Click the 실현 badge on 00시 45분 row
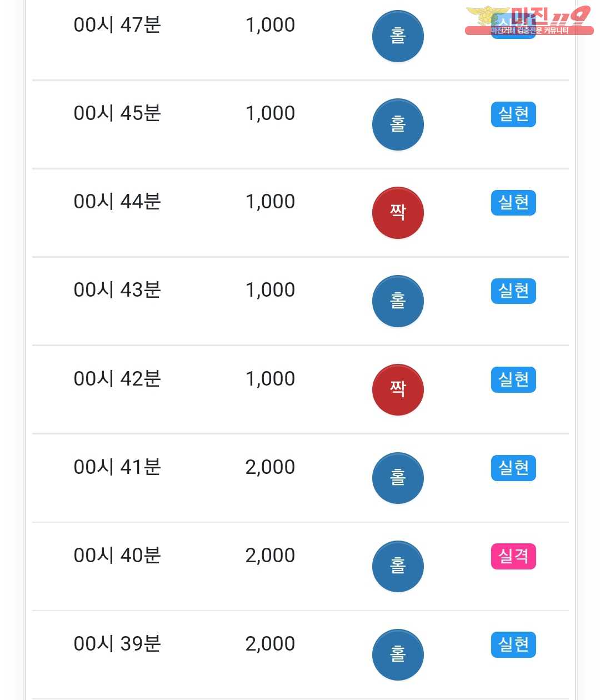The width and height of the screenshot is (600, 700). [x=513, y=114]
